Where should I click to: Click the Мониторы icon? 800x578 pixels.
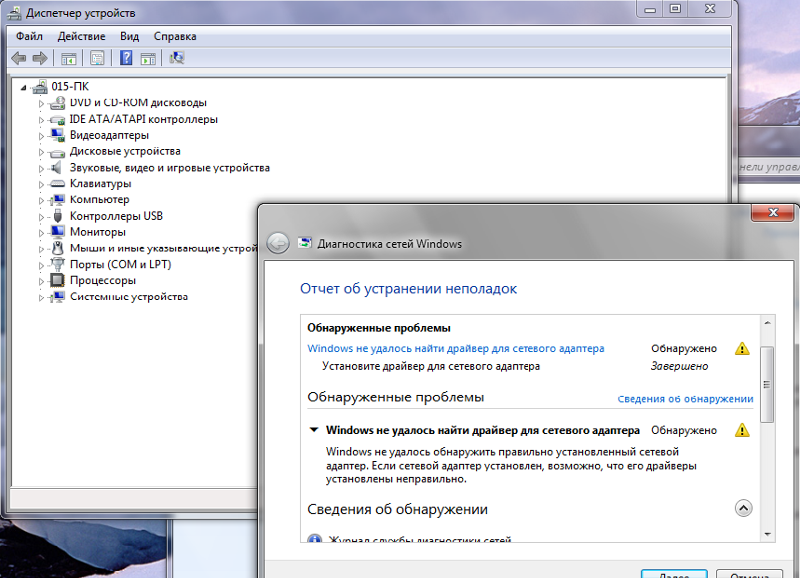tap(57, 232)
